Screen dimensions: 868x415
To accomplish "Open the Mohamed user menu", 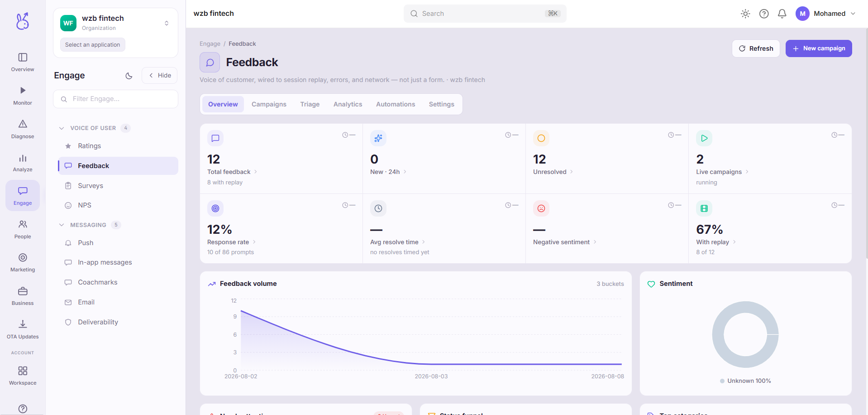I will pyautogui.click(x=825, y=14).
